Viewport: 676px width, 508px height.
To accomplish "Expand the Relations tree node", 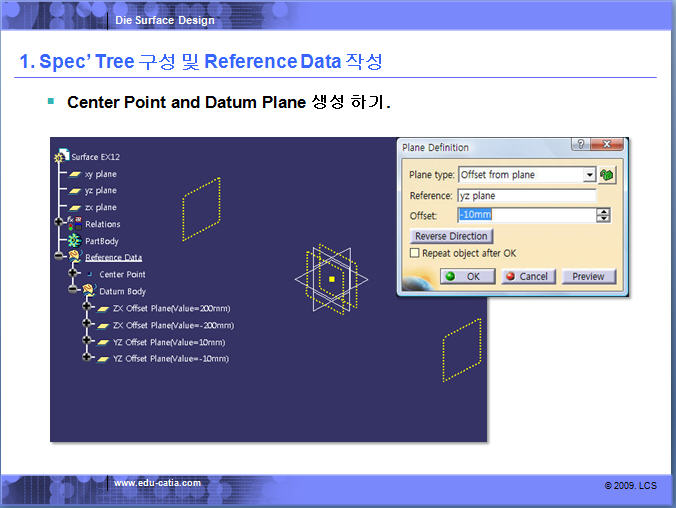I will tap(59, 224).
